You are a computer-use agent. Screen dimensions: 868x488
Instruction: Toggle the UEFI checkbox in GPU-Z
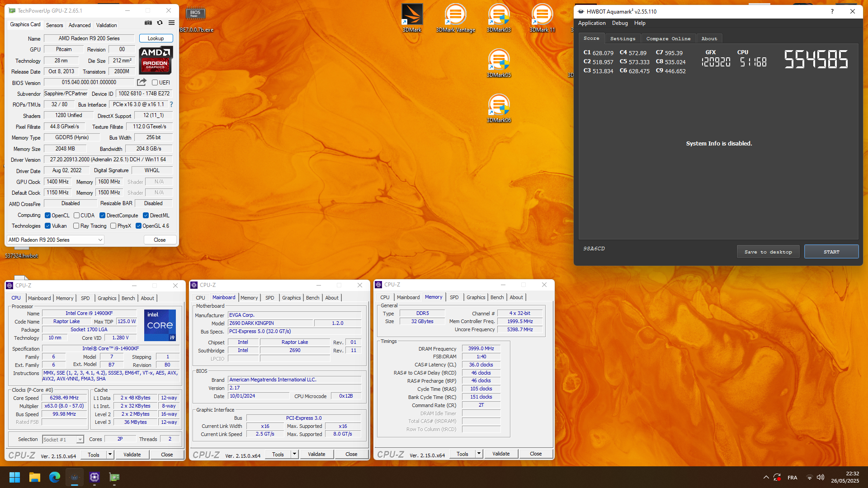pyautogui.click(x=155, y=83)
